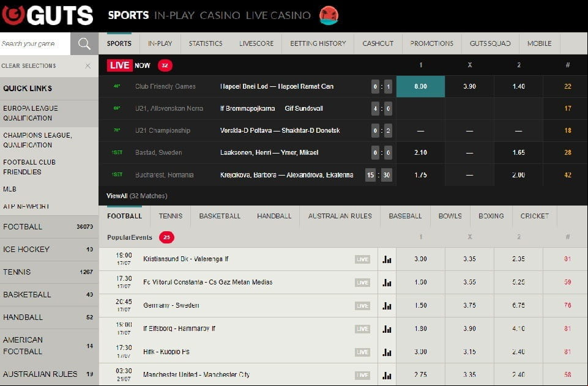The image size is (588, 386).
Task: Select the BOXING sport tab
Action: [491, 216]
